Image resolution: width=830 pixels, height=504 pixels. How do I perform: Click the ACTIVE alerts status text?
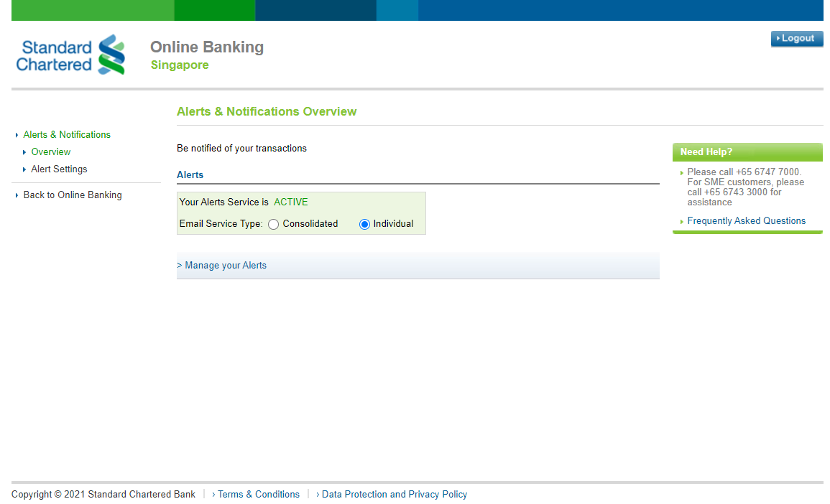[x=290, y=202]
